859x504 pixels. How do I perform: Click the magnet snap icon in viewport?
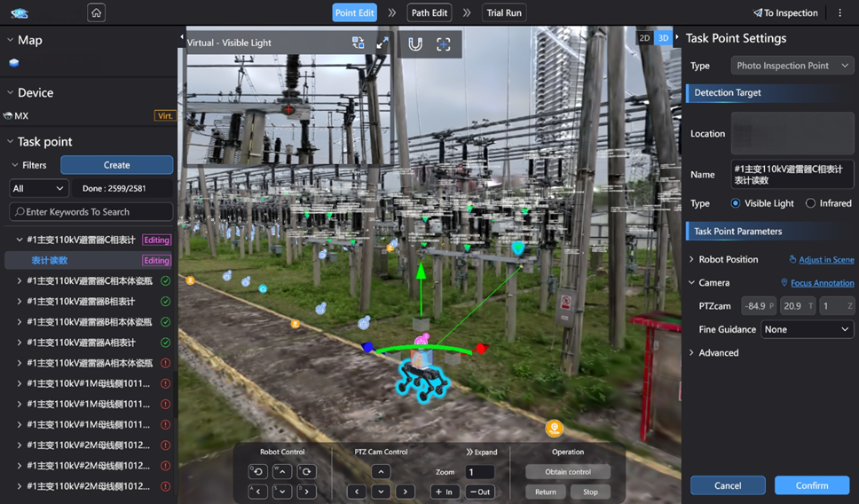414,43
